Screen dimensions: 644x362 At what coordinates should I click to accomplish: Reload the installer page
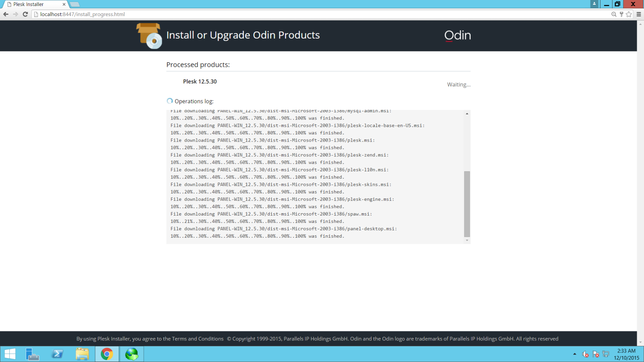pyautogui.click(x=25, y=14)
